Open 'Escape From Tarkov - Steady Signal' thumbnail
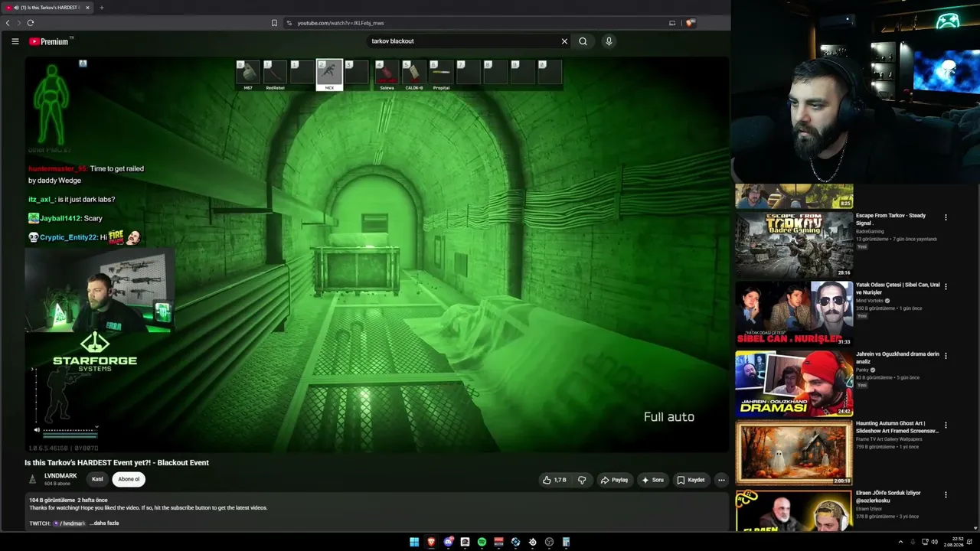 coord(794,244)
